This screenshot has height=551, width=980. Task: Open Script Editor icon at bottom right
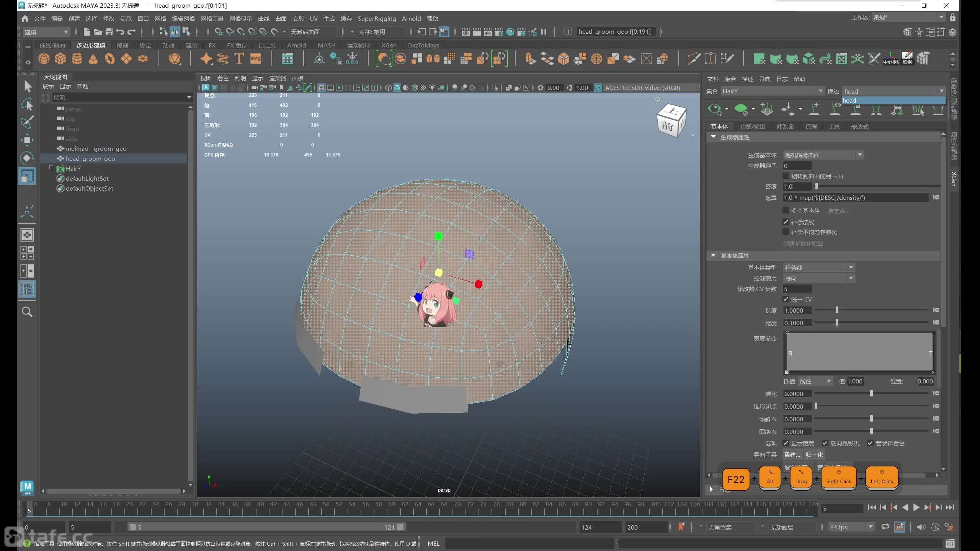point(950,543)
